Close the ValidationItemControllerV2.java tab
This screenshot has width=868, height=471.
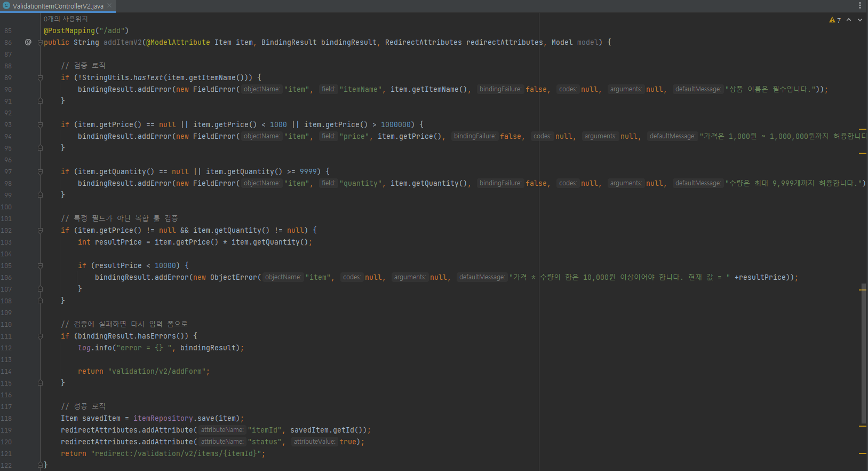[x=109, y=6]
